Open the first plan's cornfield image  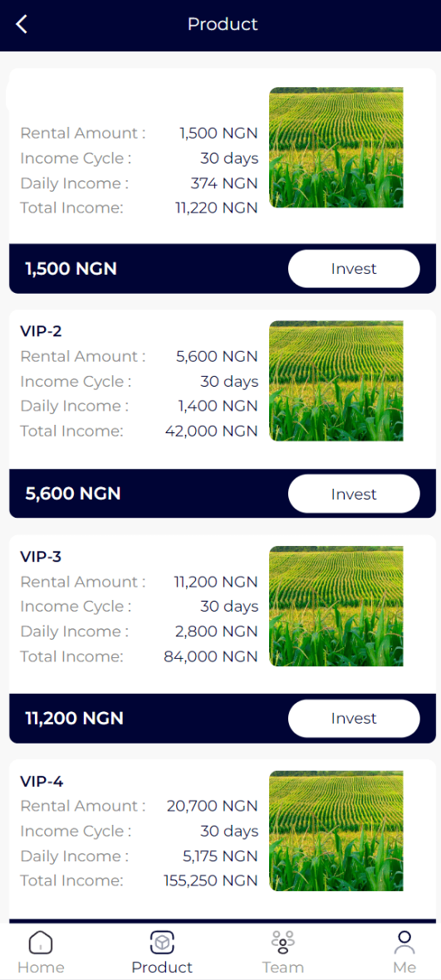336,148
